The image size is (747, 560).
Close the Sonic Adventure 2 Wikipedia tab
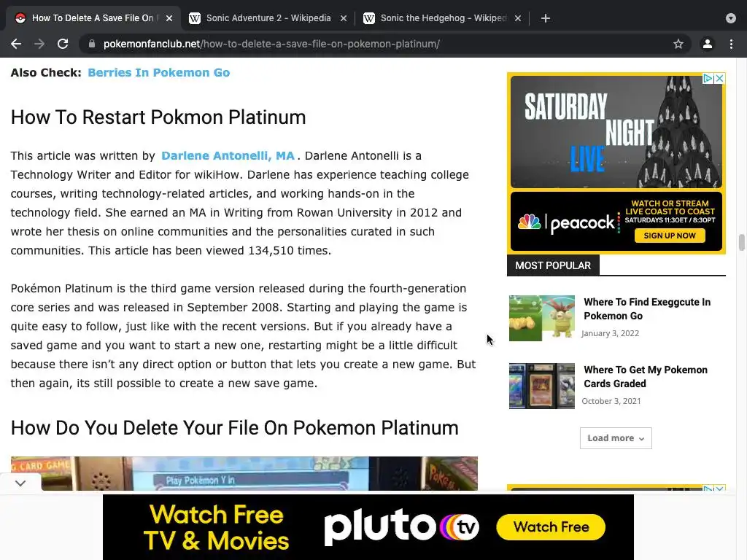coord(344,18)
